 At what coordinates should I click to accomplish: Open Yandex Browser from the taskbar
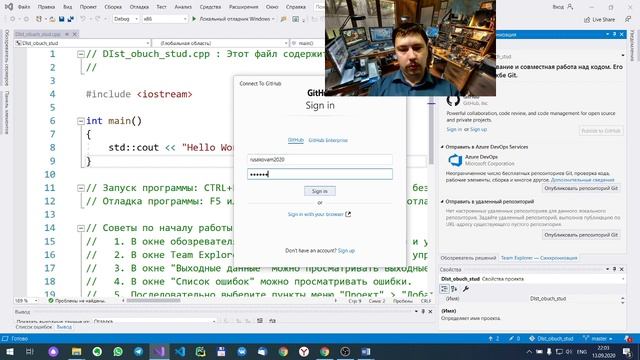[x=304, y=351]
